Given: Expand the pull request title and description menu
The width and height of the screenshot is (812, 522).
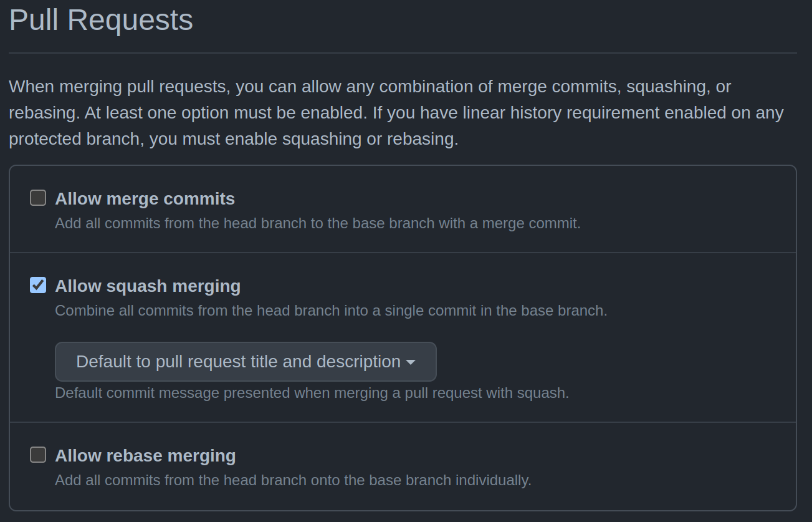Looking at the screenshot, I should point(246,362).
